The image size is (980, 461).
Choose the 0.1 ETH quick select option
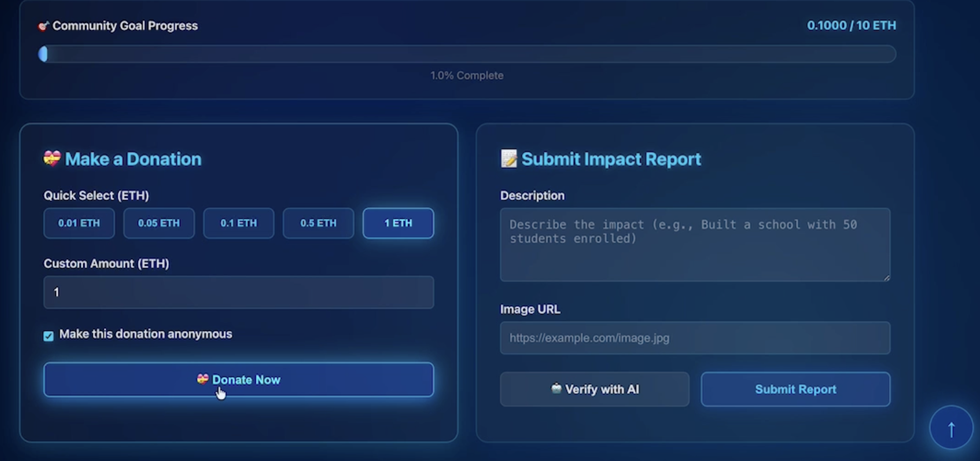(239, 223)
